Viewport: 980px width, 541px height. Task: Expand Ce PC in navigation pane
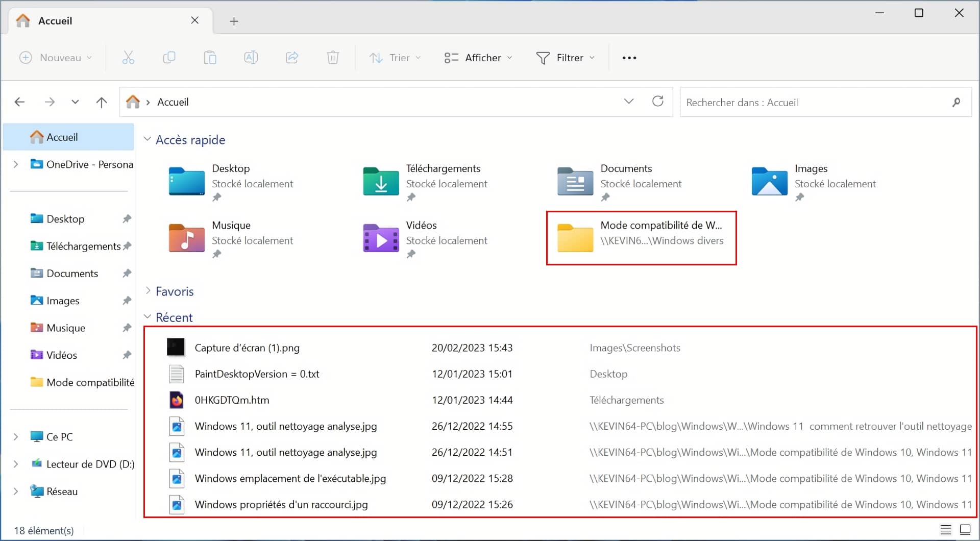click(16, 437)
